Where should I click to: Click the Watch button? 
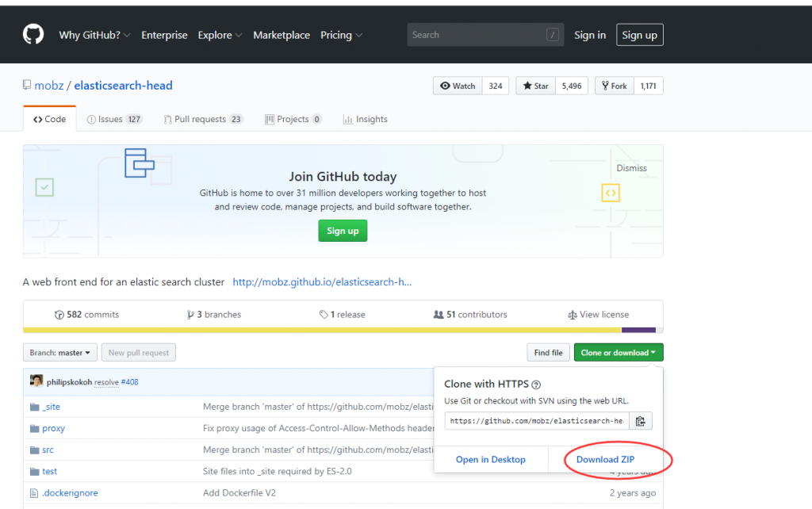coord(458,86)
